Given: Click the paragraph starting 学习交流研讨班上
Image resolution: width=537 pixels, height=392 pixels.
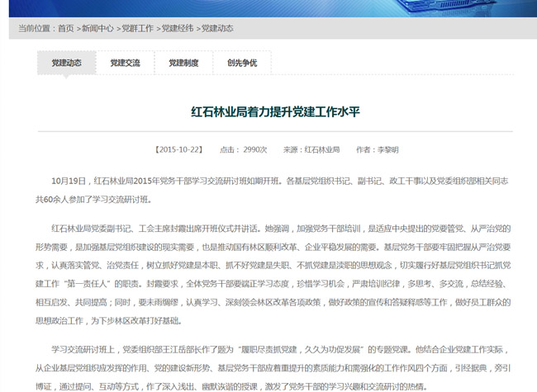Looking at the screenshot, I should pyautogui.click(x=273, y=368).
